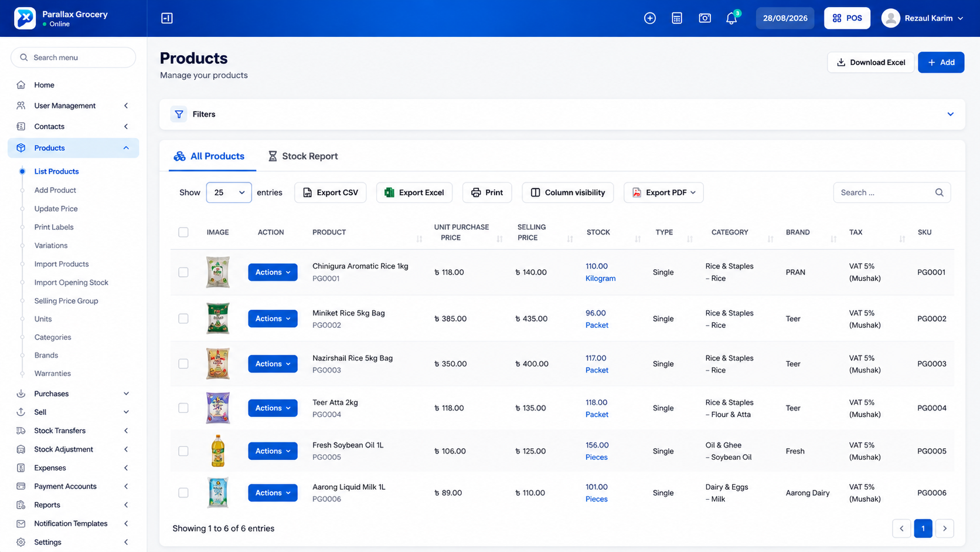
Task: Open Actions dropdown for Teer Atta 2kg
Action: click(x=273, y=408)
